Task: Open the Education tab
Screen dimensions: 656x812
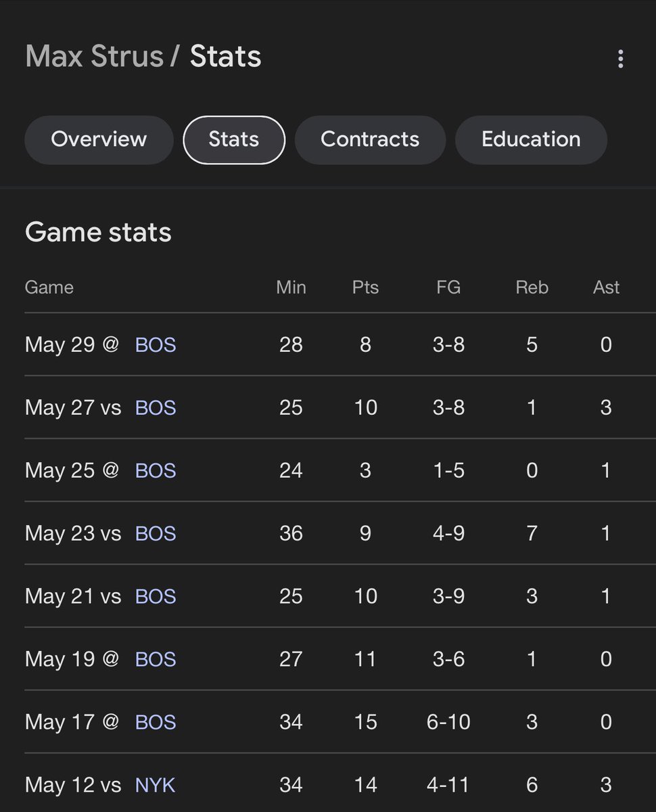Action: pyautogui.click(x=531, y=139)
